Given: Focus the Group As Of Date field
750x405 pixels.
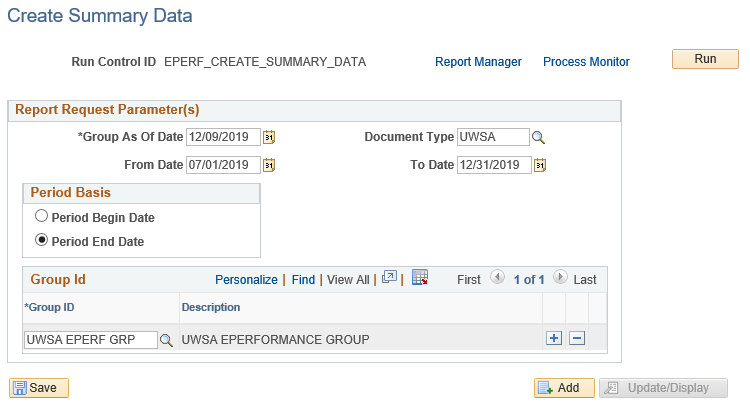Looking at the screenshot, I should point(223,137).
